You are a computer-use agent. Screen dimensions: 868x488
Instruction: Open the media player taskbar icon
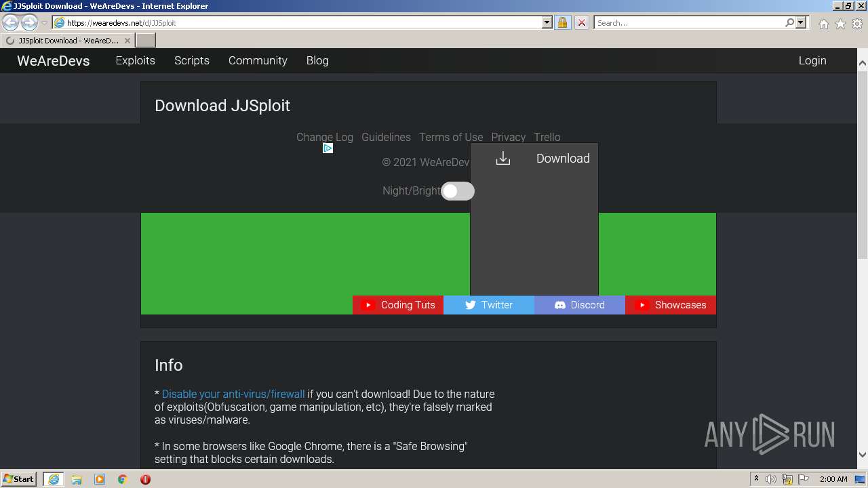pos(100,479)
